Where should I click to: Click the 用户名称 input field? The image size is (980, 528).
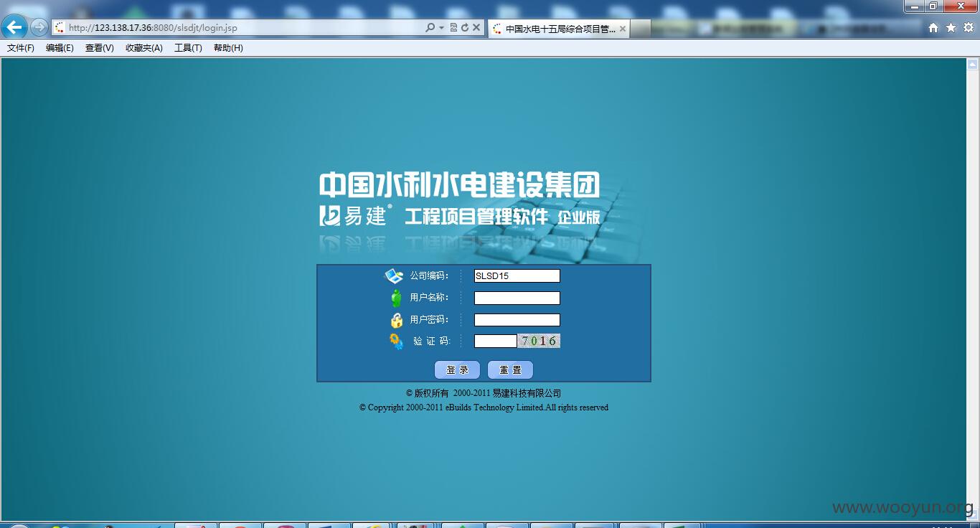[x=517, y=298]
